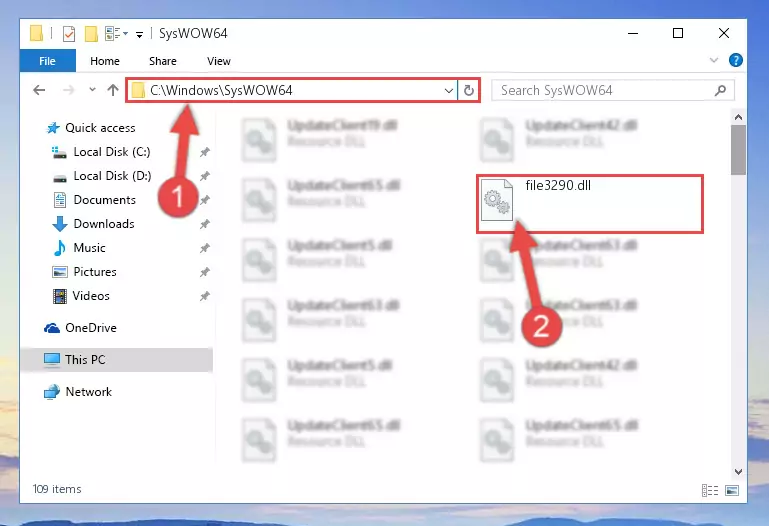Click the Properties checkmark icon in title bar
The width and height of the screenshot is (769, 526).
(x=69, y=34)
